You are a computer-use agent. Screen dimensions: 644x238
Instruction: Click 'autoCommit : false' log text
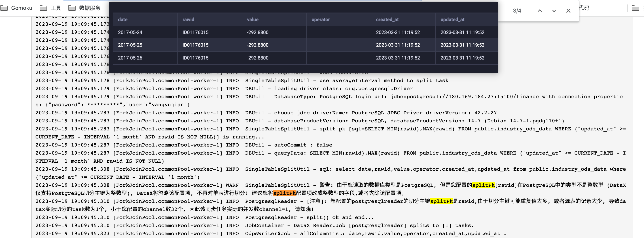pyautogui.click(x=303, y=145)
